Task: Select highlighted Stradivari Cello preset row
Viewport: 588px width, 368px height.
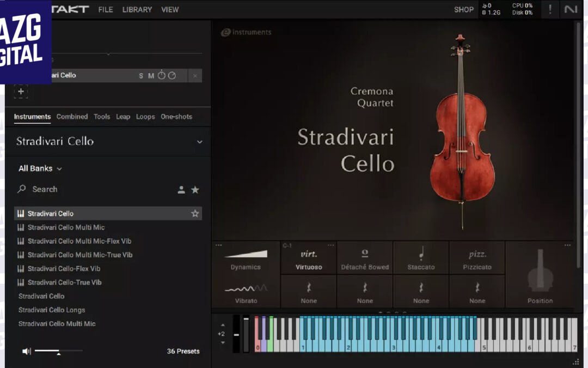Action: pos(108,213)
